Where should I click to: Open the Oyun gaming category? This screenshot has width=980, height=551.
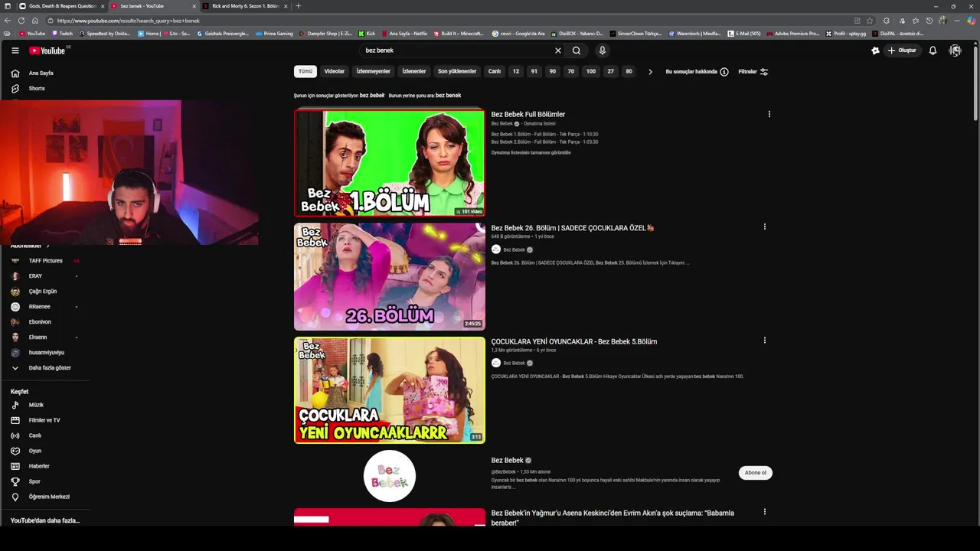34,451
